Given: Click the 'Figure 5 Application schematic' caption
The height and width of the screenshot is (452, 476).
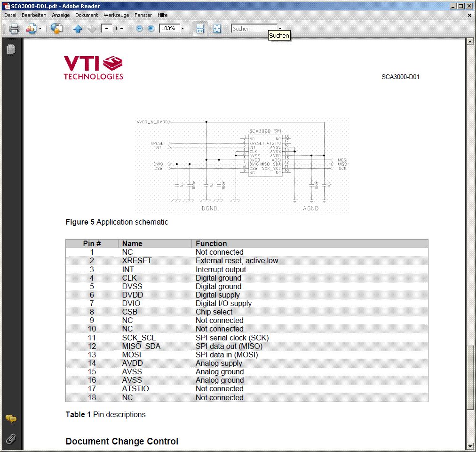Looking at the screenshot, I should tap(117, 222).
